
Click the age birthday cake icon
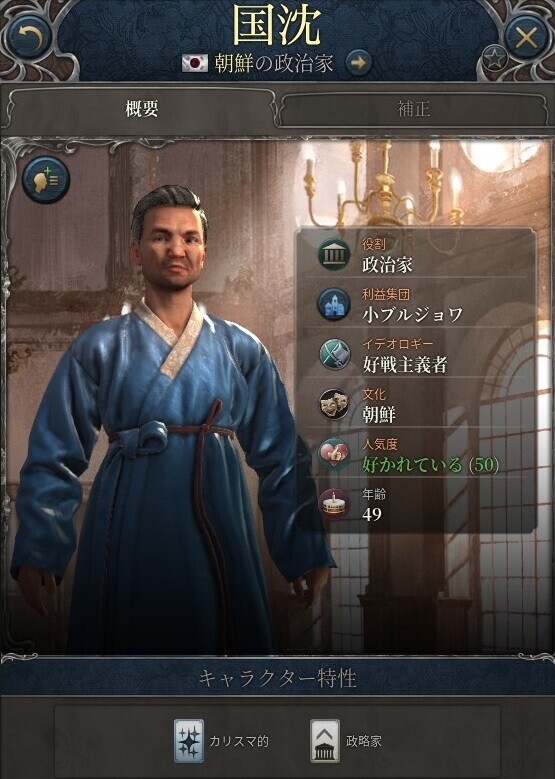[334, 504]
